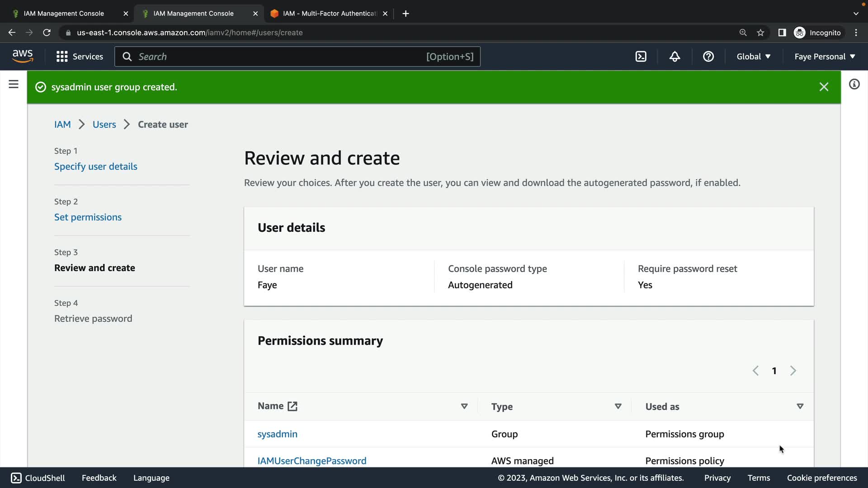Open the AWS CloudShell icon in header
Viewport: 868px width, 488px height.
click(x=641, y=56)
